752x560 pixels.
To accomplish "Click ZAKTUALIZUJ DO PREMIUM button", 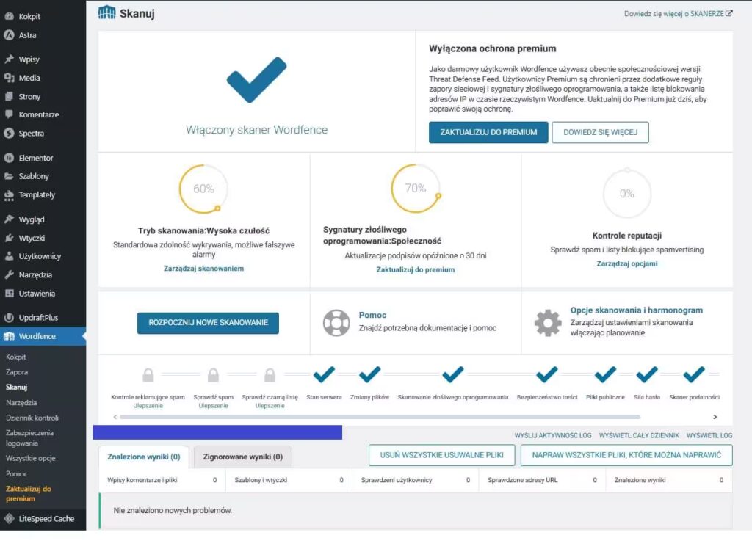I will click(488, 132).
